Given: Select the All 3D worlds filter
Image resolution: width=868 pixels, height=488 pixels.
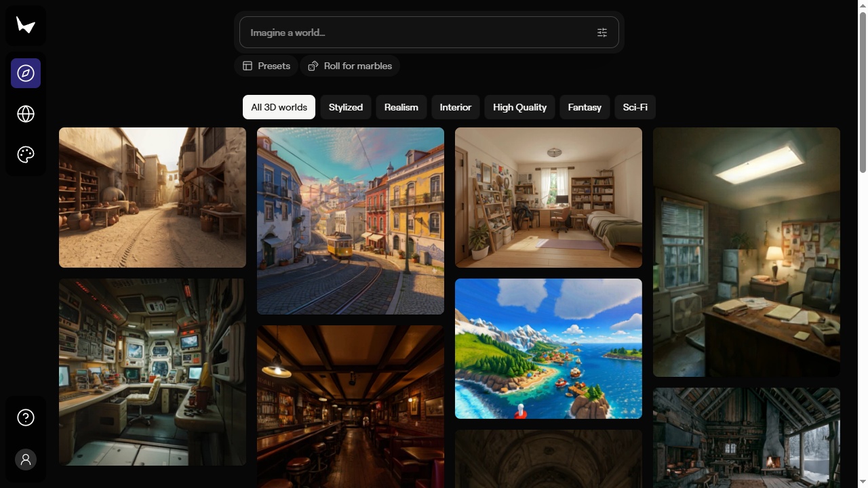Looking at the screenshot, I should click(279, 107).
